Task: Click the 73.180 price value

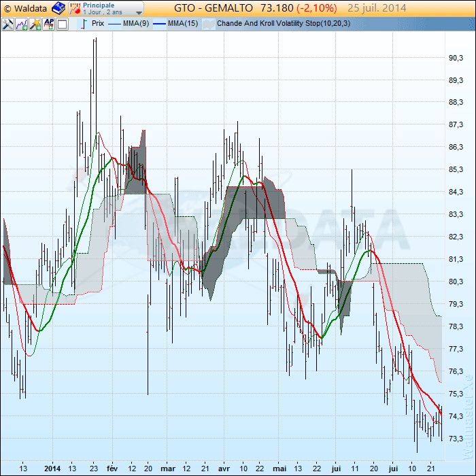Action: coord(277,8)
